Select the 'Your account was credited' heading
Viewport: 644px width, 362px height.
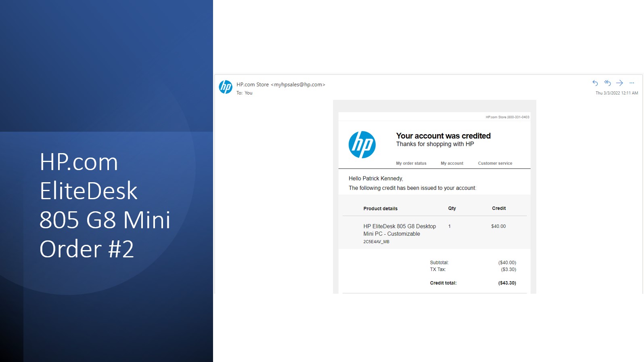(x=443, y=136)
